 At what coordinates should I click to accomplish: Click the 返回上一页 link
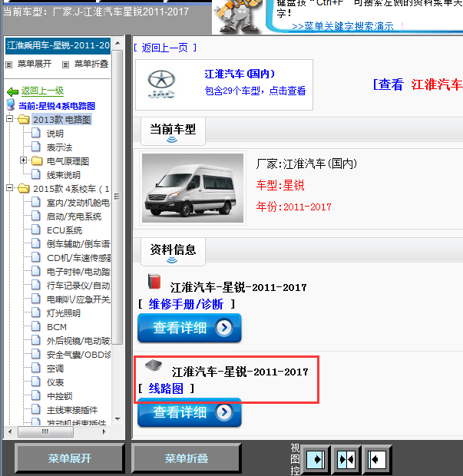point(165,48)
